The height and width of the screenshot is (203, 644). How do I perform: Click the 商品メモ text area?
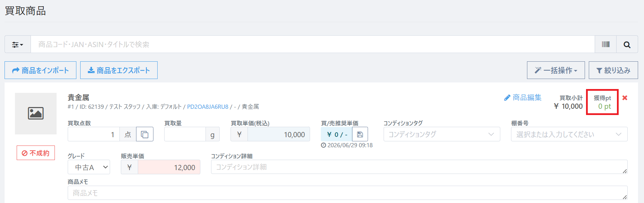click(348, 193)
